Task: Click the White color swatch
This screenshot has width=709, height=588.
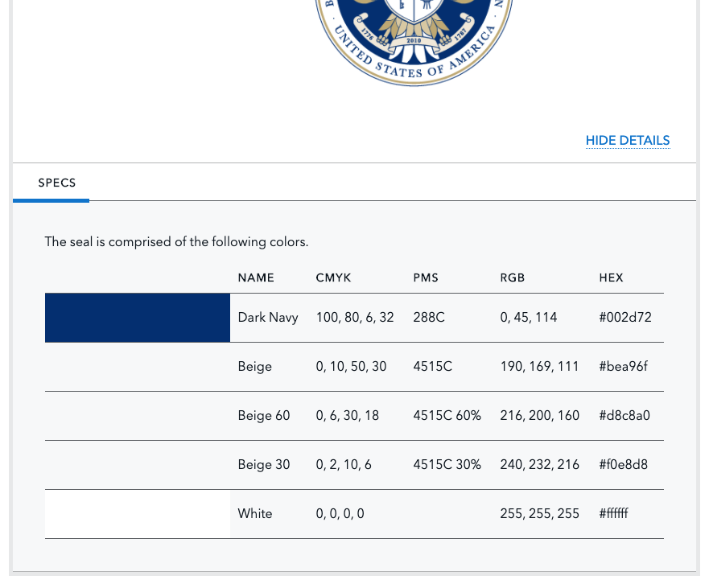Action: (138, 514)
